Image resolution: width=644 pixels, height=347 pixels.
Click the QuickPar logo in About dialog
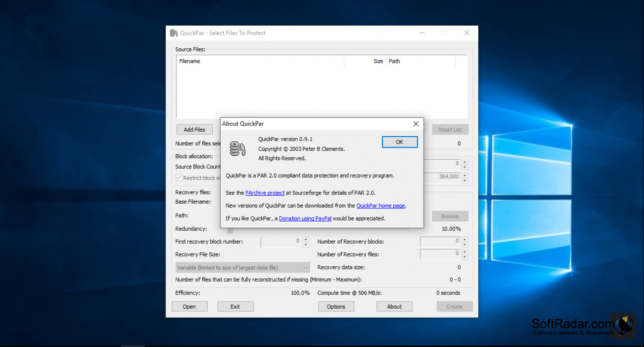(x=237, y=148)
